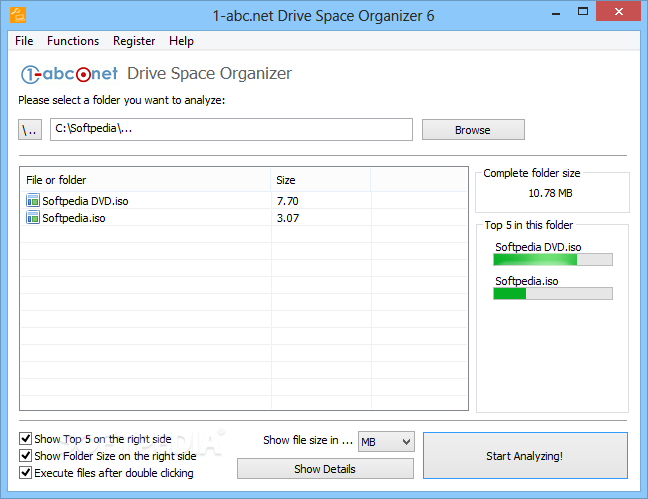Sort by the File or folder column header
Viewport: 648px width, 499px height.
(145, 180)
